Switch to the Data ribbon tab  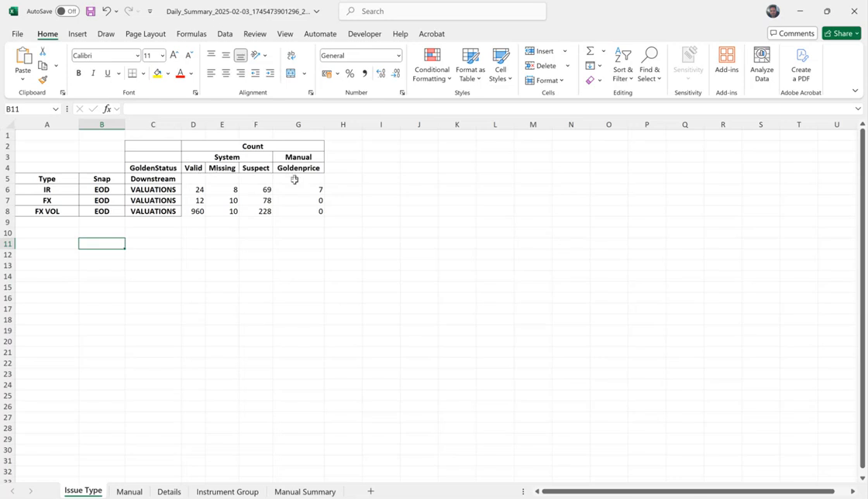225,34
